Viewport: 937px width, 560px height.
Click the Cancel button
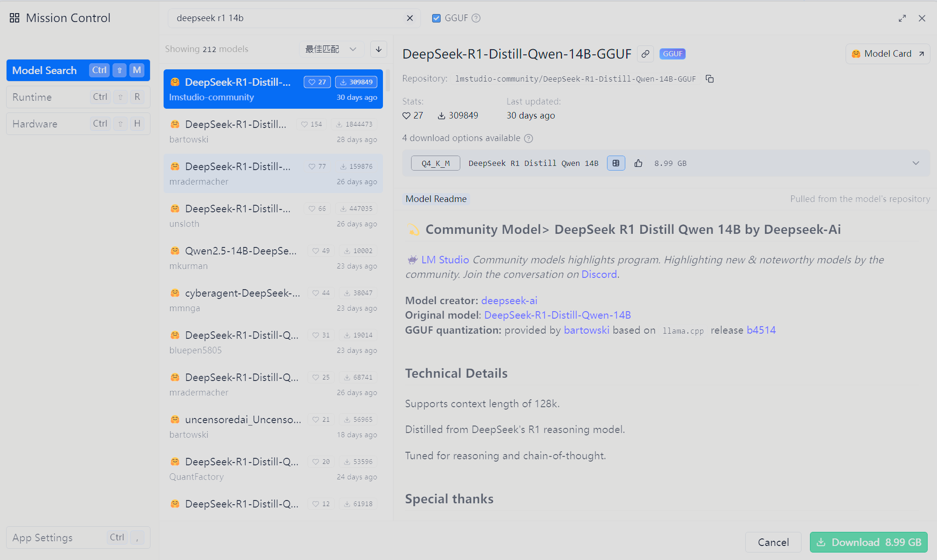773,542
